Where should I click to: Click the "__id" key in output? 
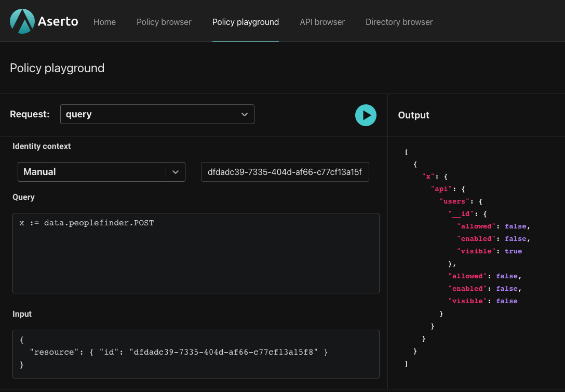point(461,214)
